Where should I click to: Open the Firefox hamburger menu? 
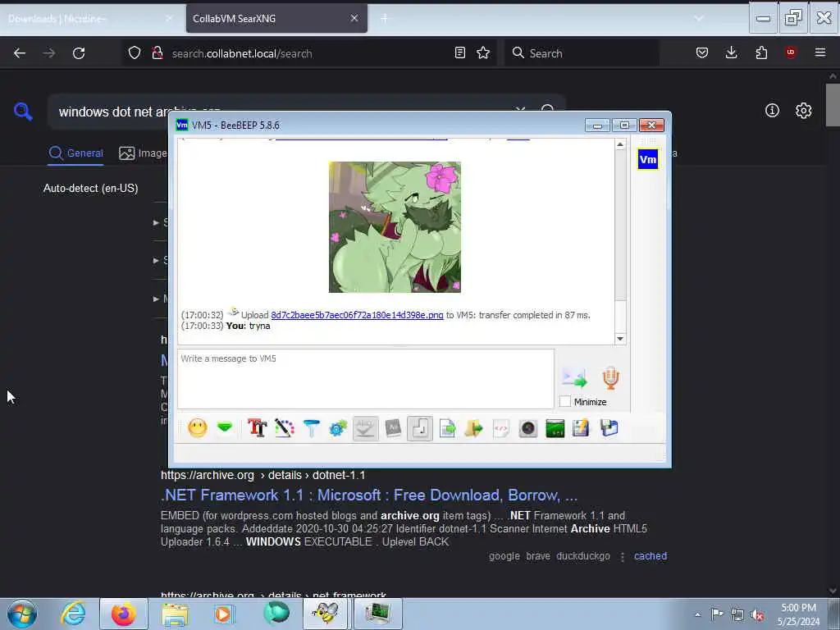click(820, 52)
